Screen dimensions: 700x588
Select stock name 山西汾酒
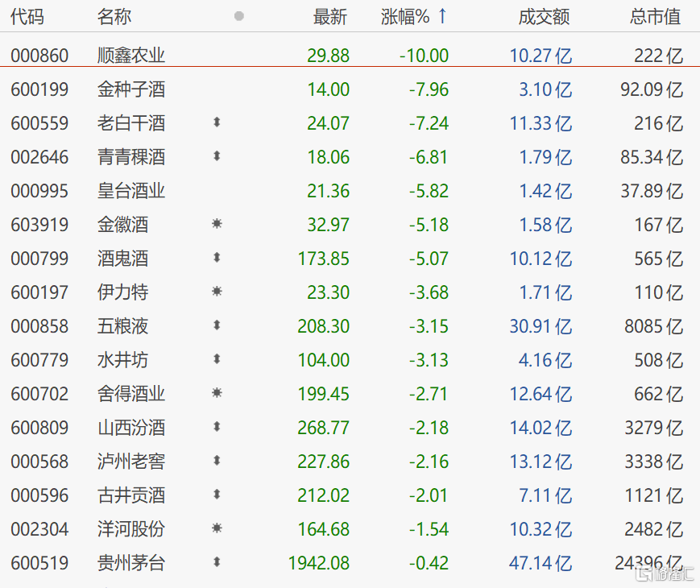pyautogui.click(x=131, y=428)
